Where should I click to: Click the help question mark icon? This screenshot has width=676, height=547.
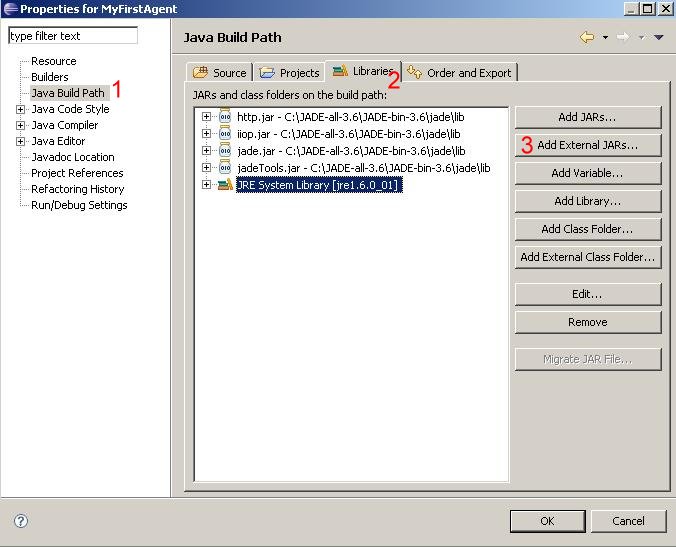coord(21,521)
